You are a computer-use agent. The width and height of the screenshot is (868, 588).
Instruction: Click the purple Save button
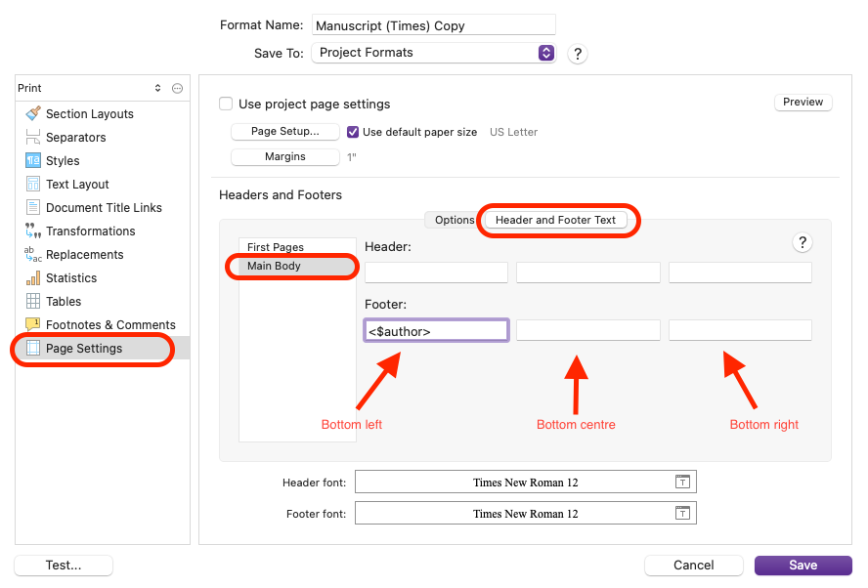803,565
